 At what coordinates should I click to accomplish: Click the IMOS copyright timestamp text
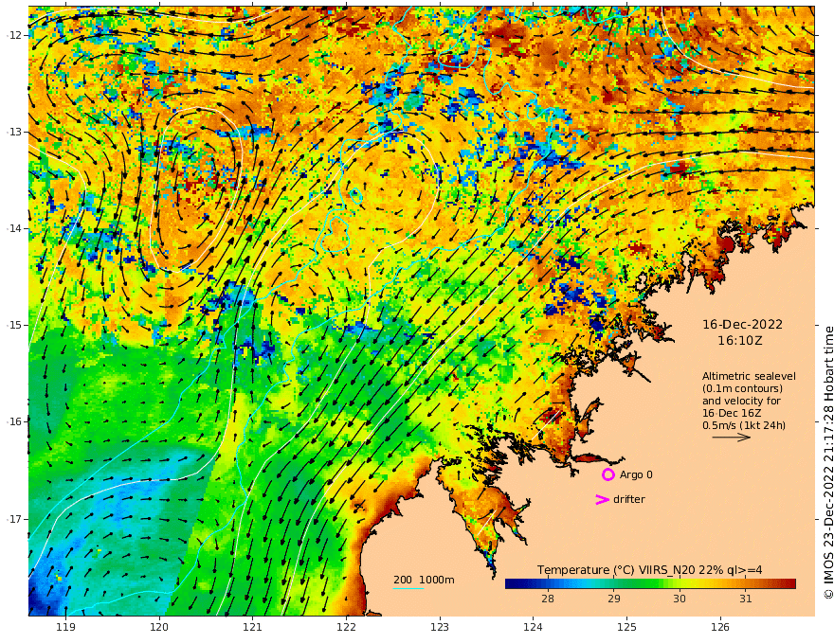pos(828,463)
